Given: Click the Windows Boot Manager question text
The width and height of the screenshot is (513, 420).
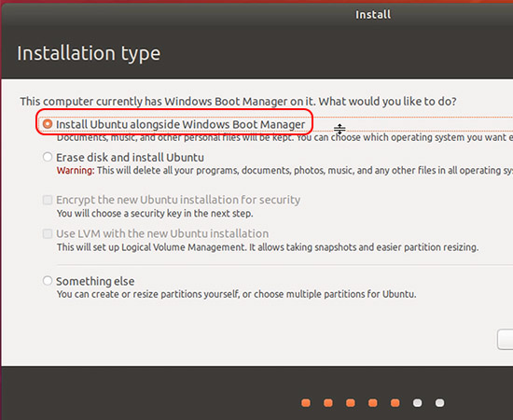Looking at the screenshot, I should 238,102.
